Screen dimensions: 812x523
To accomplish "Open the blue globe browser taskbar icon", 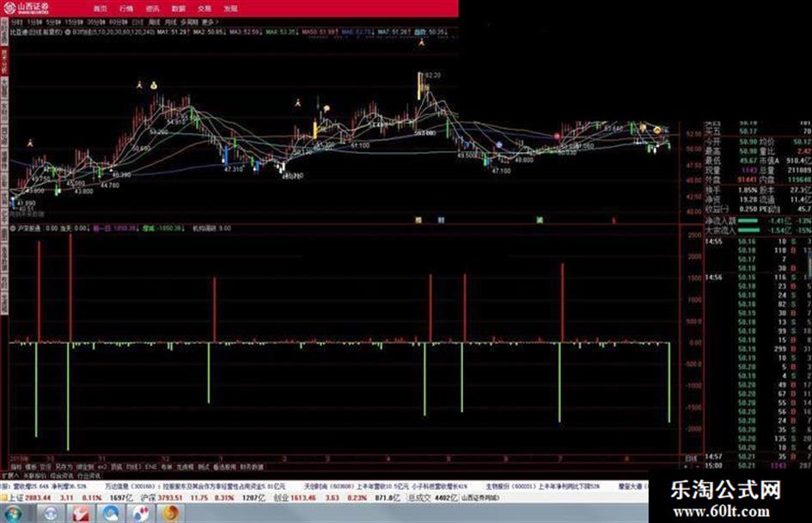I will click(x=52, y=514).
